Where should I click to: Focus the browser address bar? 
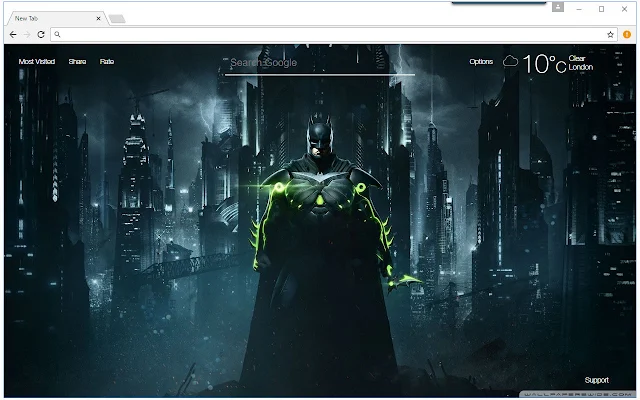[333, 35]
